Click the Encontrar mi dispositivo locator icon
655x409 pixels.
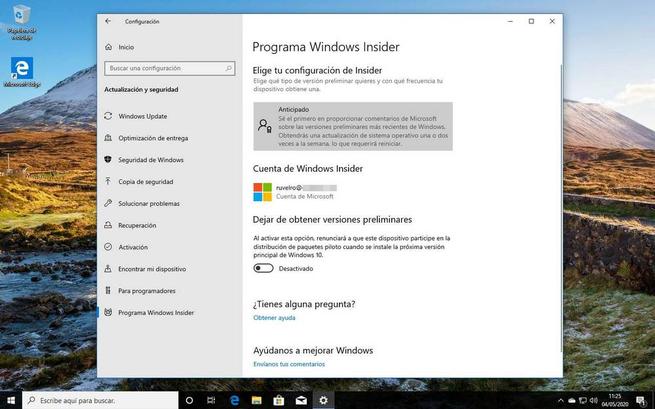click(108, 269)
